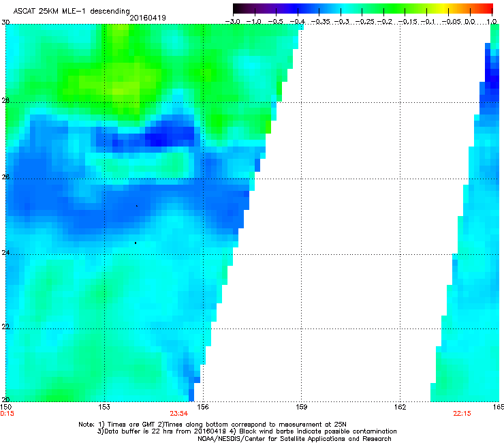
Task: Click the longitude label "156"
Action: pyautogui.click(x=203, y=407)
